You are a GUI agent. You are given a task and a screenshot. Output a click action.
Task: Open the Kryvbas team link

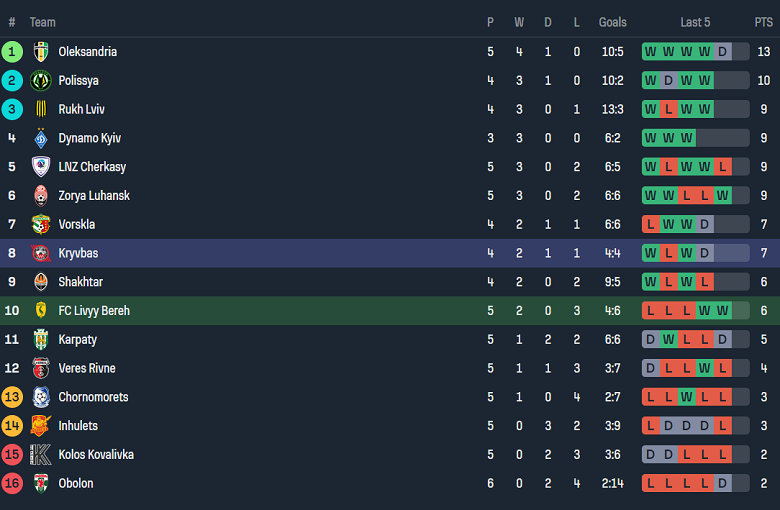[x=78, y=254]
